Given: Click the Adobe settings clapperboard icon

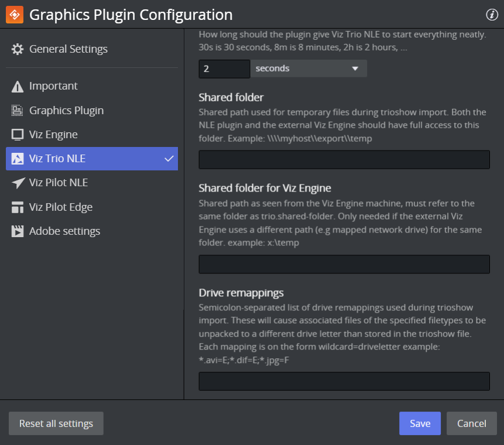Looking at the screenshot, I should tap(18, 231).
